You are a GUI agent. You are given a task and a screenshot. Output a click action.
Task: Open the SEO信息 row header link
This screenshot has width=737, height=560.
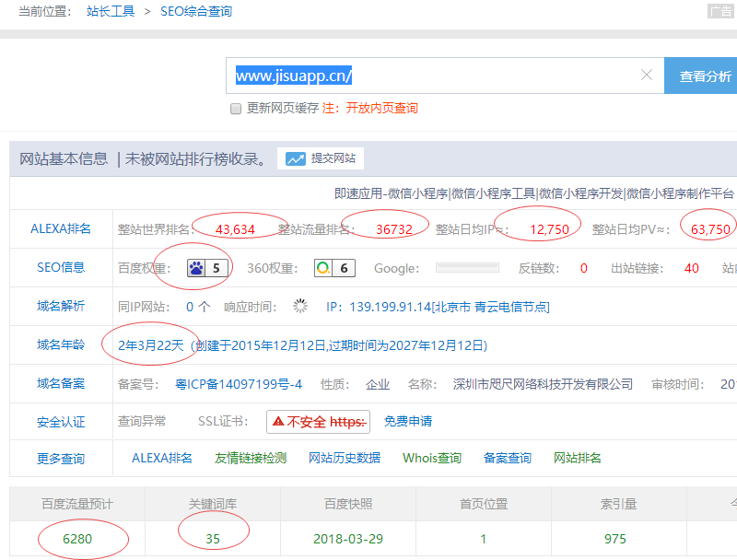coord(61,267)
